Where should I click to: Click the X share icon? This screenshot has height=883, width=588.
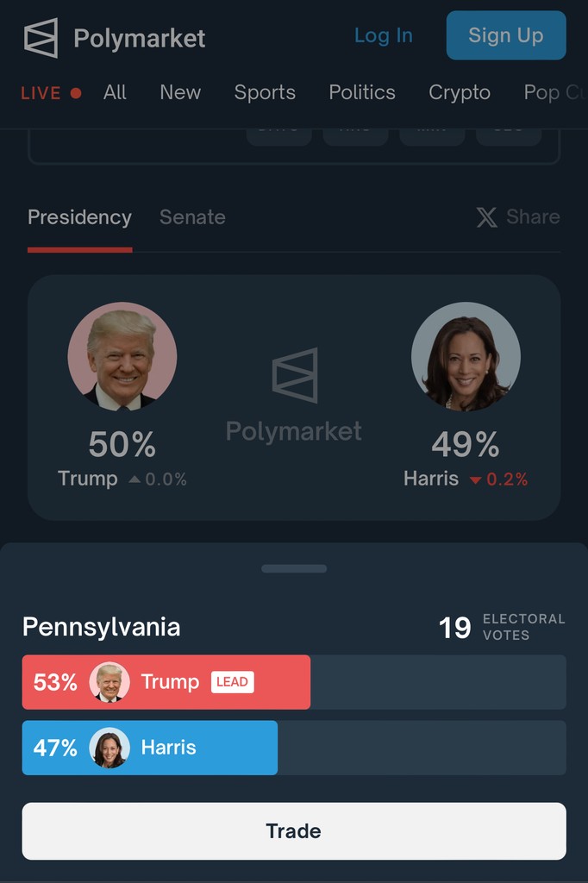[486, 217]
